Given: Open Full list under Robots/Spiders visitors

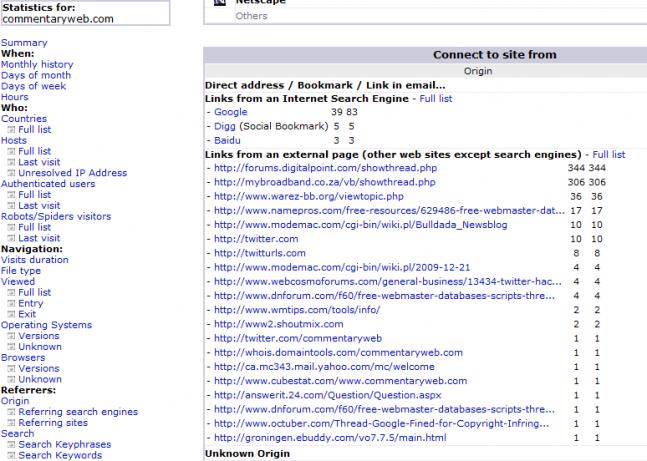Looking at the screenshot, I should [x=35, y=227].
